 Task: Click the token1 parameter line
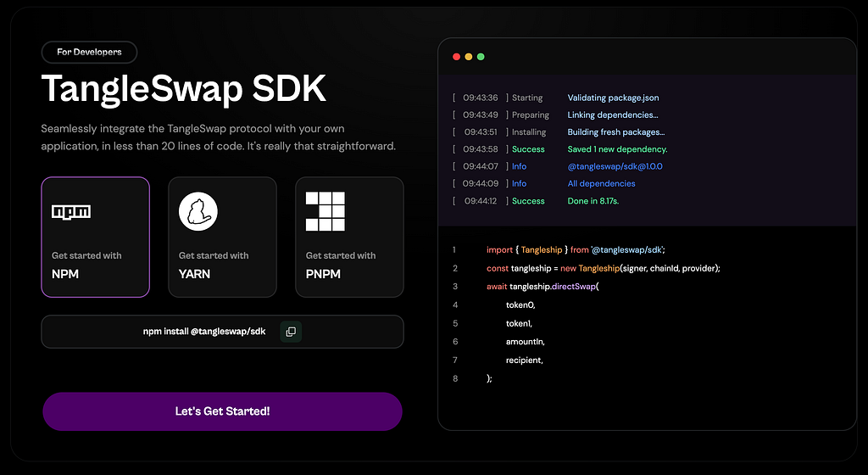[519, 323]
